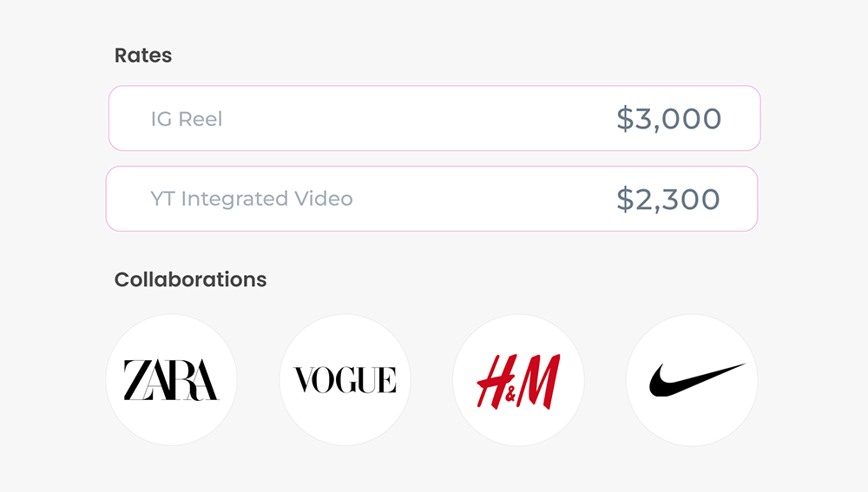Click the $3,000 price value

click(668, 119)
